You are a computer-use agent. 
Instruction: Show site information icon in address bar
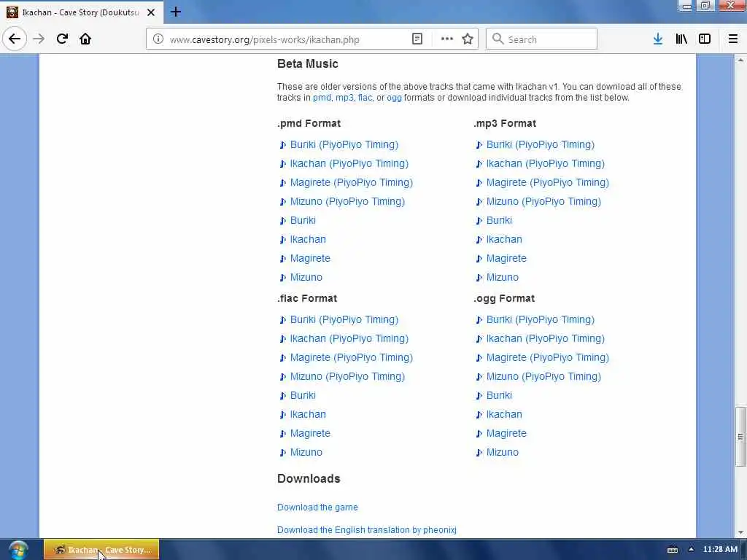(158, 39)
